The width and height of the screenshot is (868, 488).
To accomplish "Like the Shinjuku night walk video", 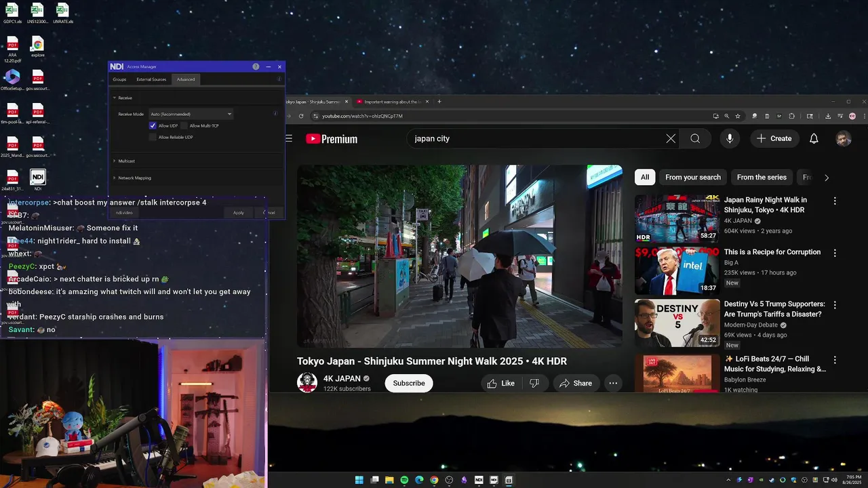I will pos(500,383).
